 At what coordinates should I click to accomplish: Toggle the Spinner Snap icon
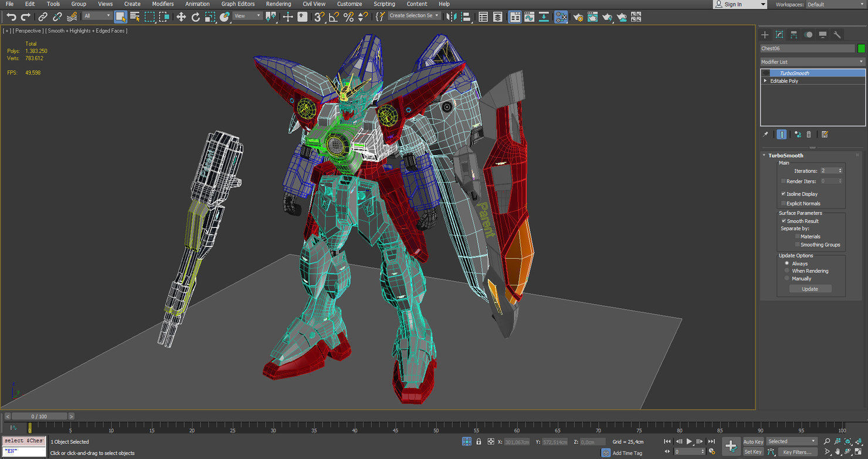[364, 17]
